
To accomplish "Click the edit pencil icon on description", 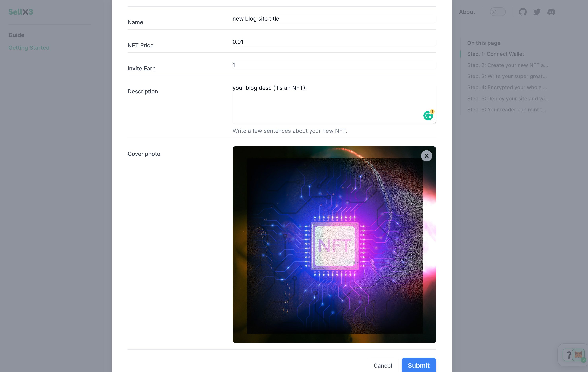I will click(434, 121).
